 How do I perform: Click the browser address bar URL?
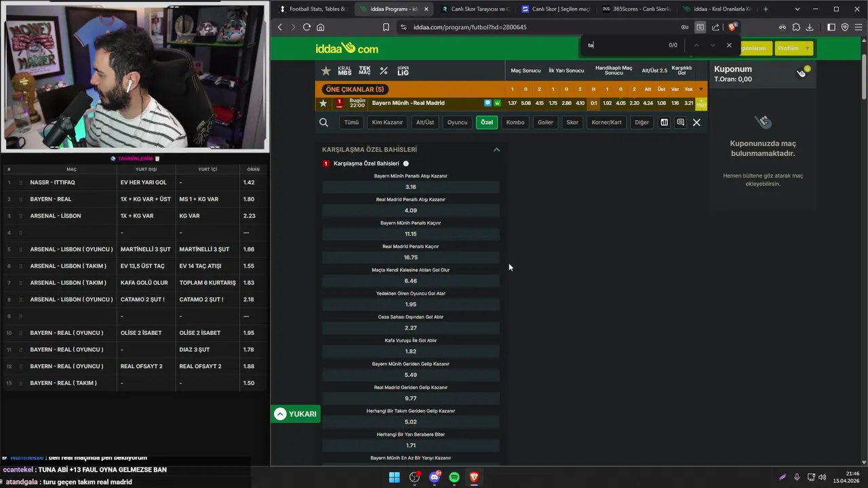tap(470, 27)
